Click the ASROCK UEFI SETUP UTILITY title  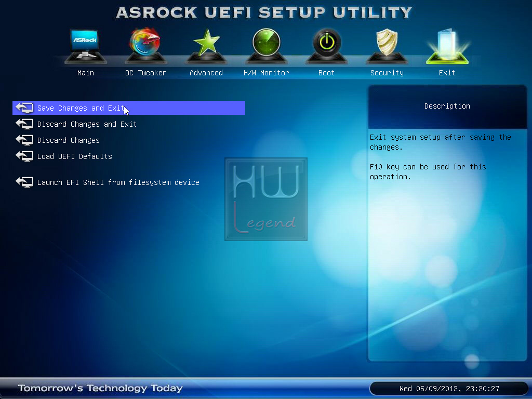[x=264, y=12]
